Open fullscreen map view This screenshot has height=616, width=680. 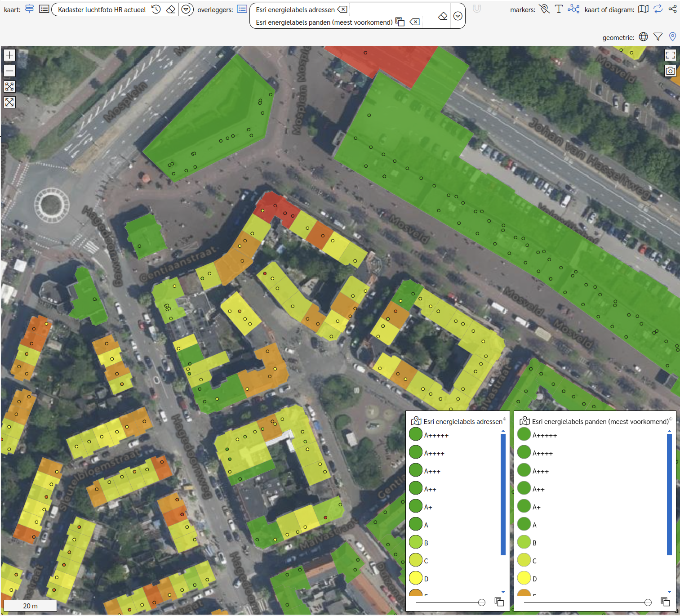670,55
